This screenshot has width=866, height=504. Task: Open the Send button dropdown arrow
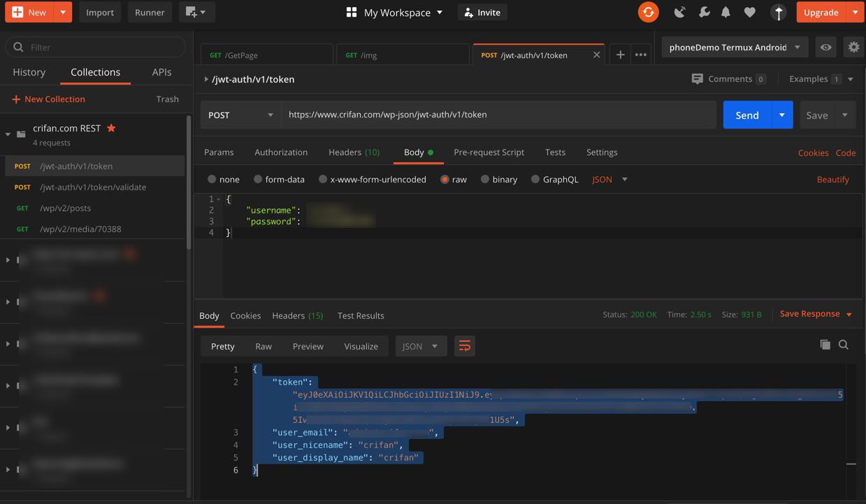[781, 115]
